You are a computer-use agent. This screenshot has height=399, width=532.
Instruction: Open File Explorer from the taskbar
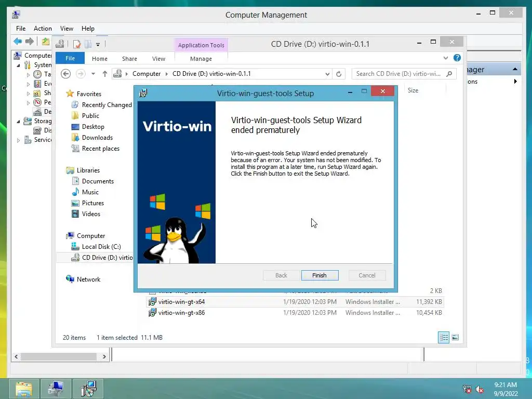[24, 389]
